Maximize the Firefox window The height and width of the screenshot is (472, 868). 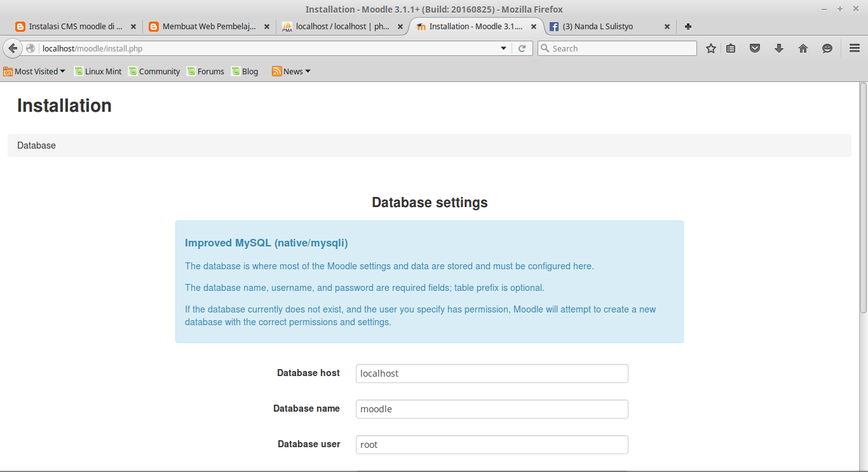click(839, 9)
